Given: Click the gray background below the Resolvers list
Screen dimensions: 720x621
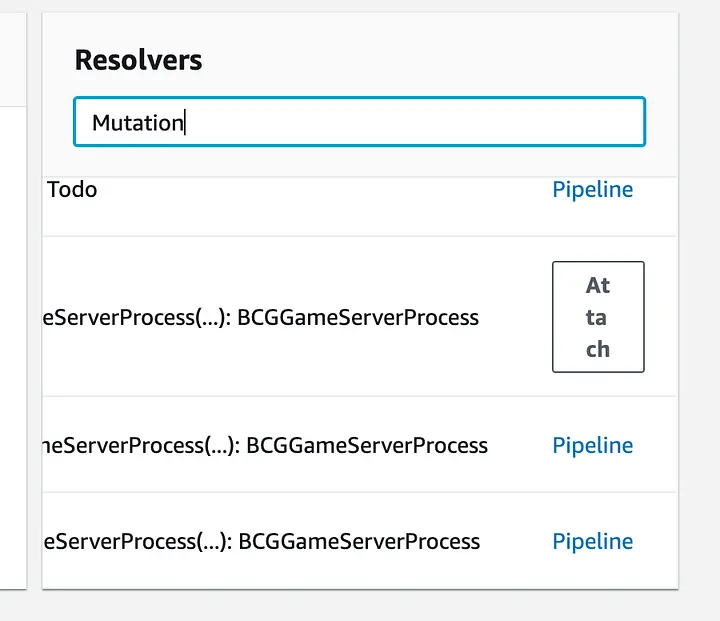Looking at the screenshot, I should point(360,605).
